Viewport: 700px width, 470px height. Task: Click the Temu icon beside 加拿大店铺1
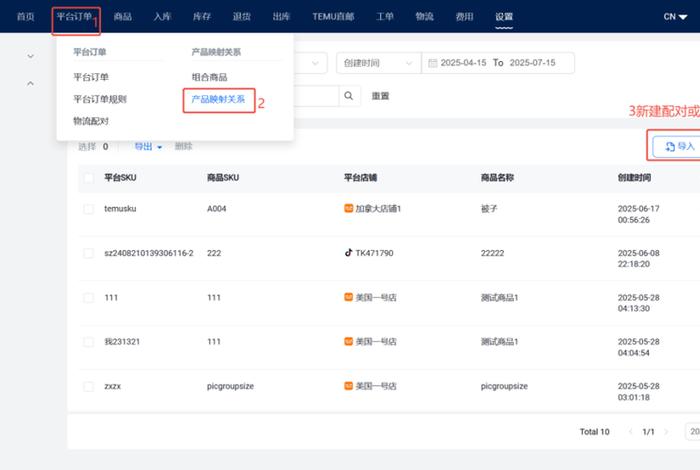[349, 208]
